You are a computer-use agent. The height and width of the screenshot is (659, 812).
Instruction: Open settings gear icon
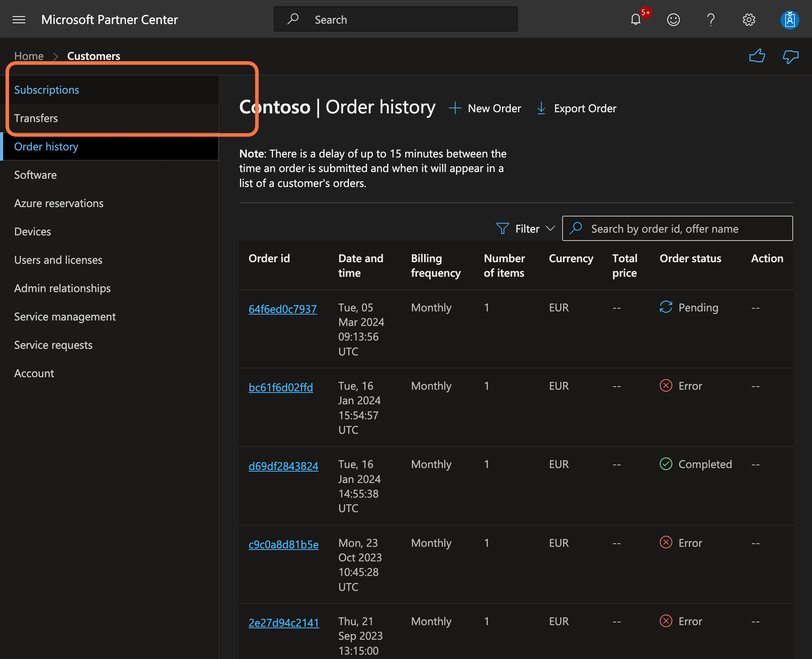pos(749,20)
